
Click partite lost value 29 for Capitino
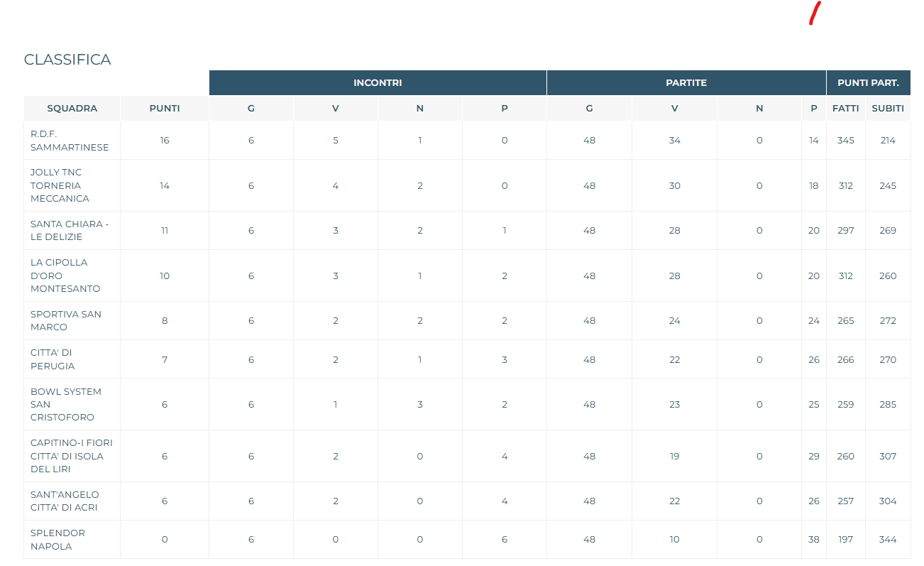coord(814,457)
